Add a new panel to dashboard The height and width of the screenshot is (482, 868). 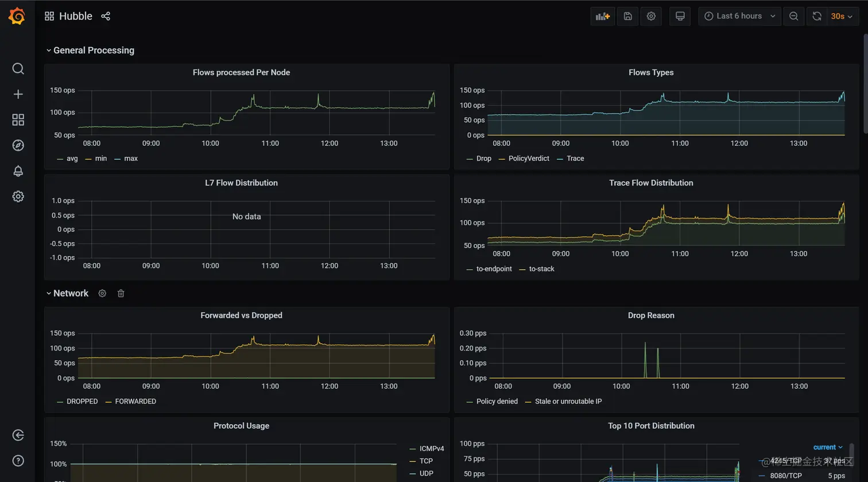pos(602,16)
